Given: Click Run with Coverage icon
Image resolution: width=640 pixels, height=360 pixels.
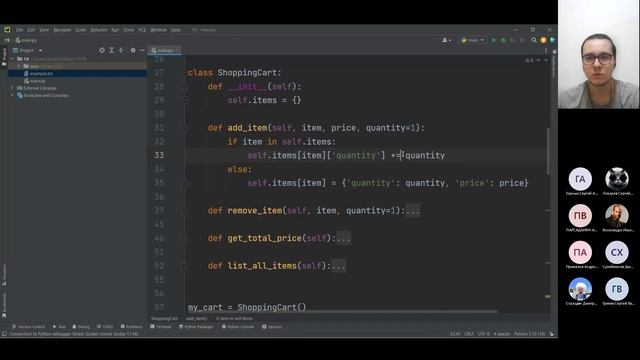Looking at the screenshot, I should pyautogui.click(x=512, y=40).
